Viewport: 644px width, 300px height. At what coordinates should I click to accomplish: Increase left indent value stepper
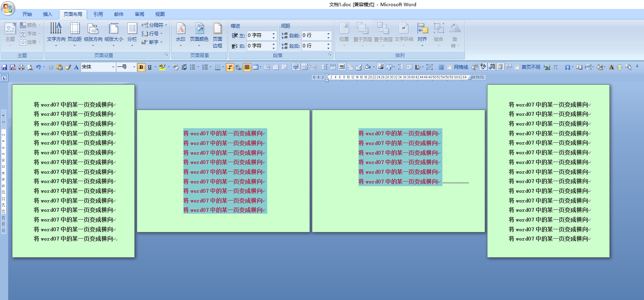(x=274, y=33)
